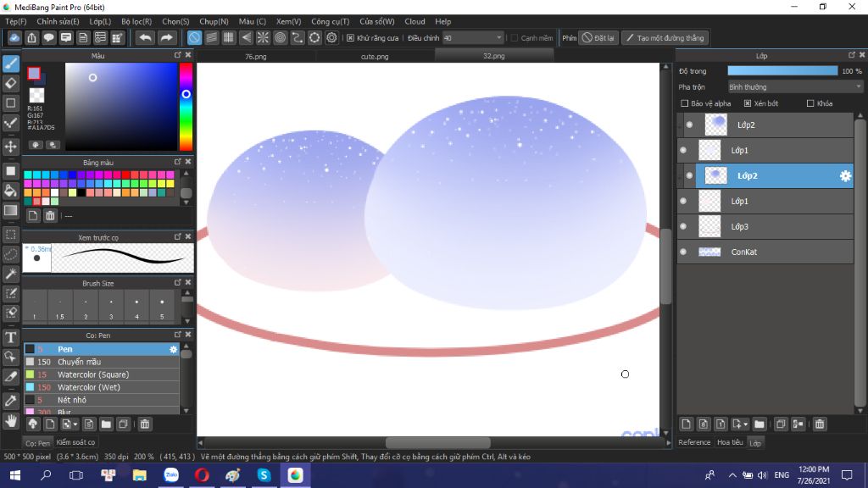The height and width of the screenshot is (488, 868).
Task: Delete brush with trash icon in brush panel
Action: pyautogui.click(x=144, y=424)
